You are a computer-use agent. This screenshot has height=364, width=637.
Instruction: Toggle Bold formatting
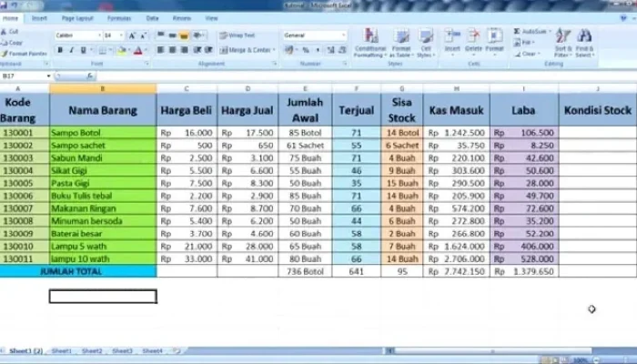[60, 50]
